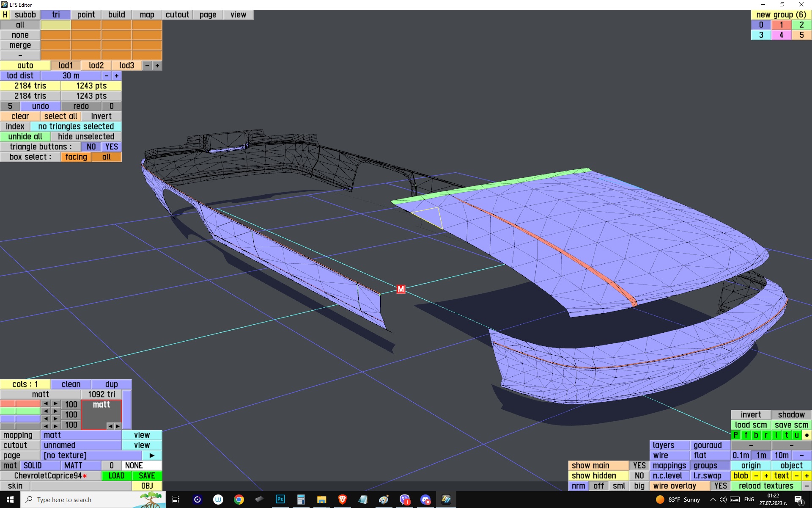
Task: Click the page texture right arrow
Action: pyautogui.click(x=152, y=456)
